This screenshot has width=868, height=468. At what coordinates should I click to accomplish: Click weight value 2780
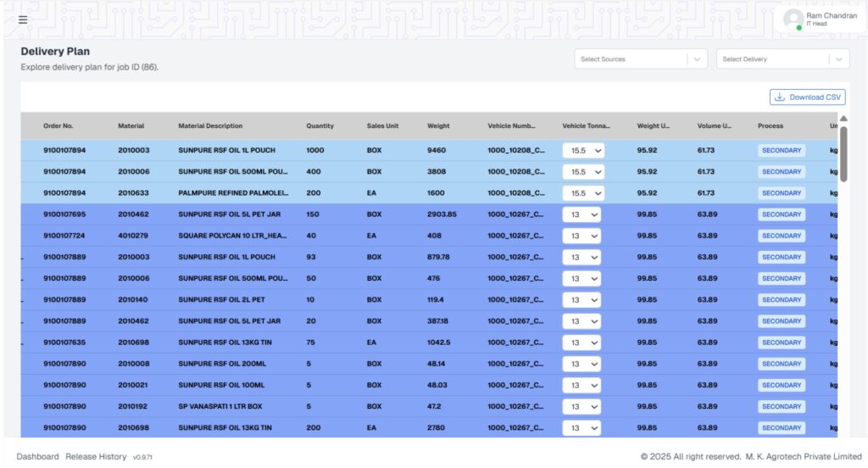pos(436,427)
